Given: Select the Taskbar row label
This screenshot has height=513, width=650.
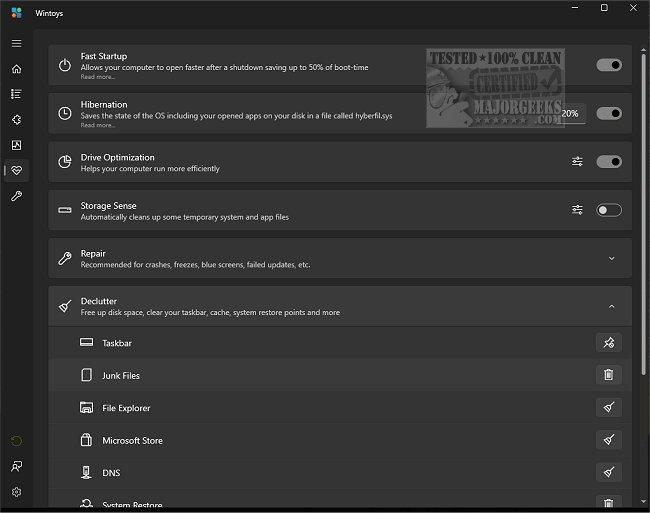Looking at the screenshot, I should pyautogui.click(x=117, y=343).
